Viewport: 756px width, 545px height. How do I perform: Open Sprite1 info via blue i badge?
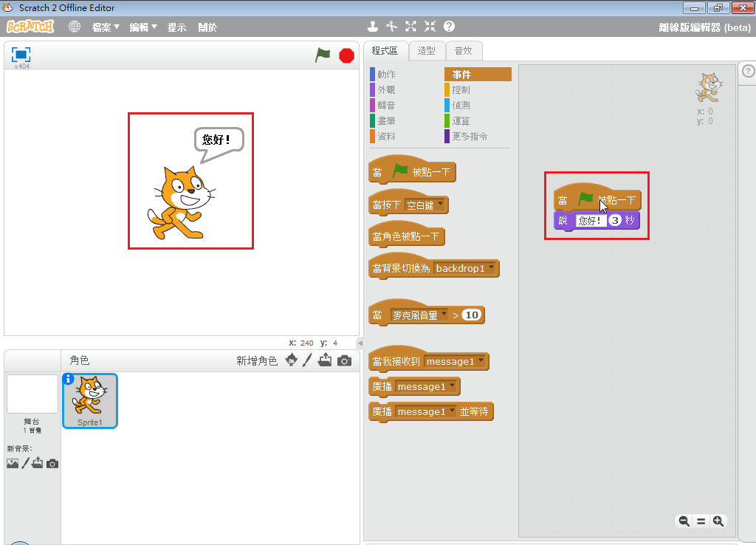(69, 379)
